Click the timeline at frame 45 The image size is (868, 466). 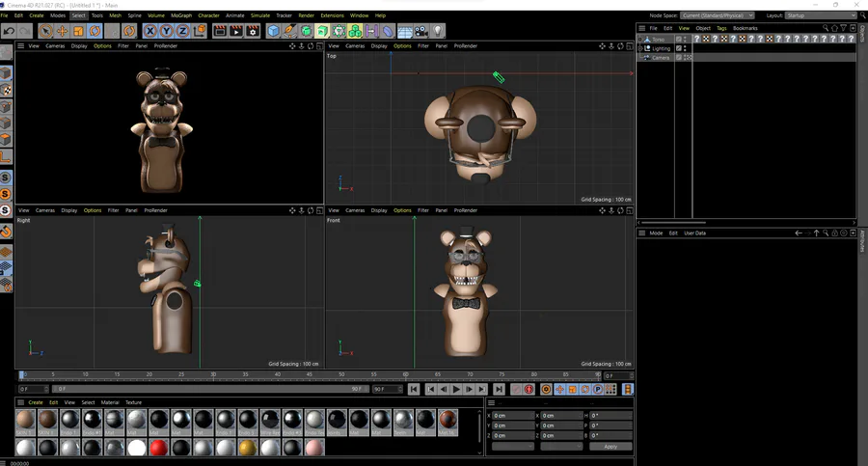pyautogui.click(x=310, y=375)
